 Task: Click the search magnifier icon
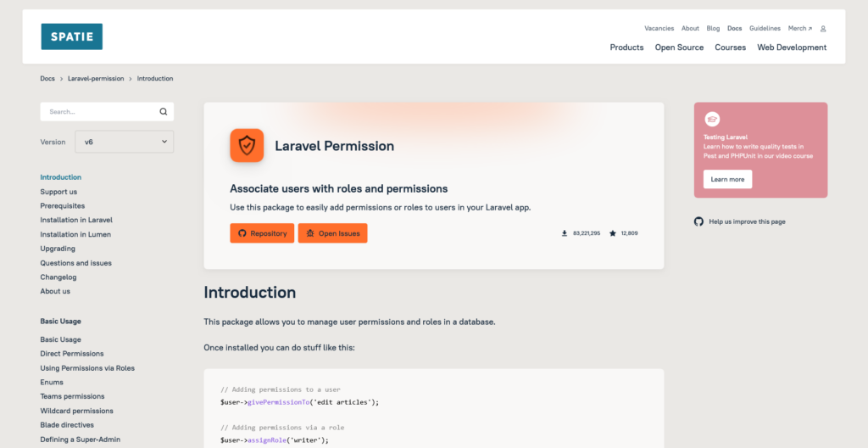point(164,112)
